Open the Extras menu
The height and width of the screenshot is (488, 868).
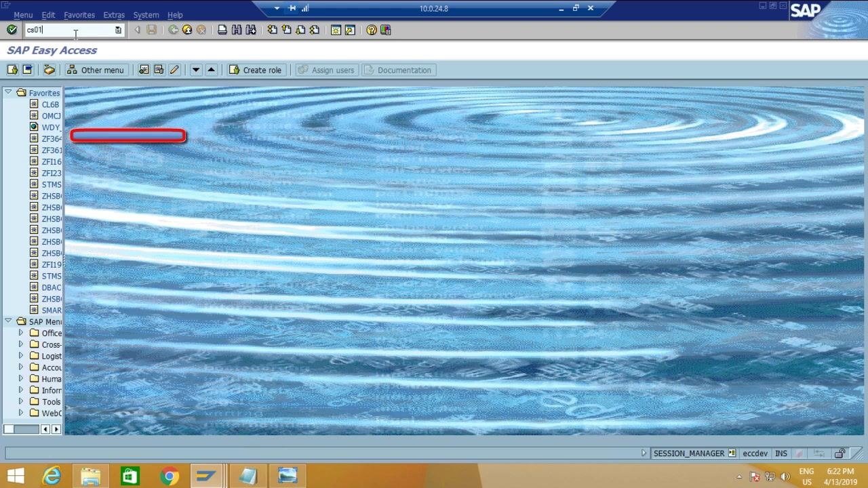pyautogui.click(x=114, y=15)
